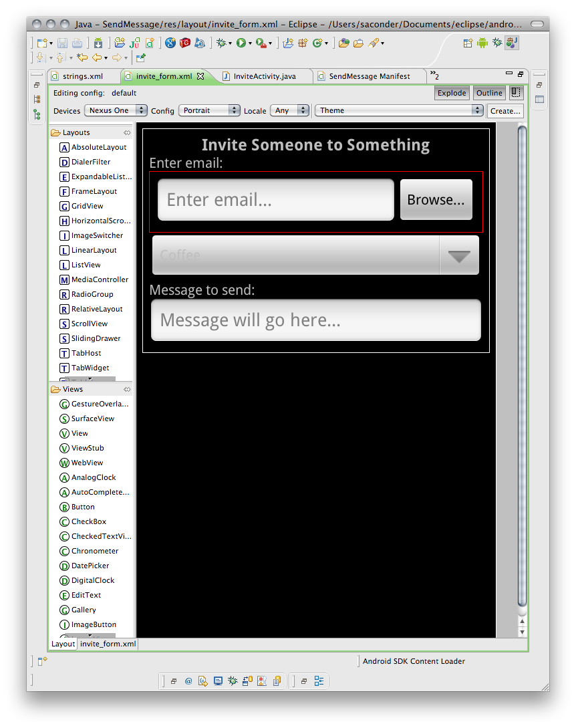Click the New Java Class icon (green C)
The width and height of the screenshot is (576, 728).
pos(317,43)
